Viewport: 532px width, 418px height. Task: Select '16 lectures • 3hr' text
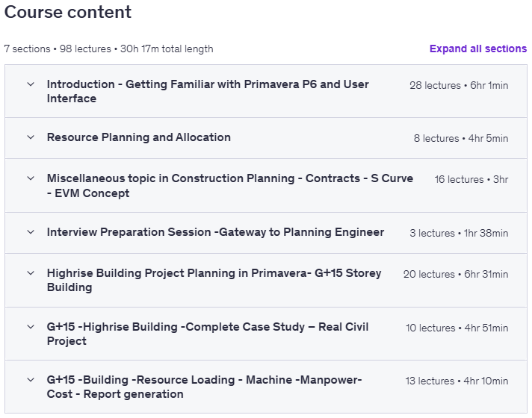[x=471, y=179]
